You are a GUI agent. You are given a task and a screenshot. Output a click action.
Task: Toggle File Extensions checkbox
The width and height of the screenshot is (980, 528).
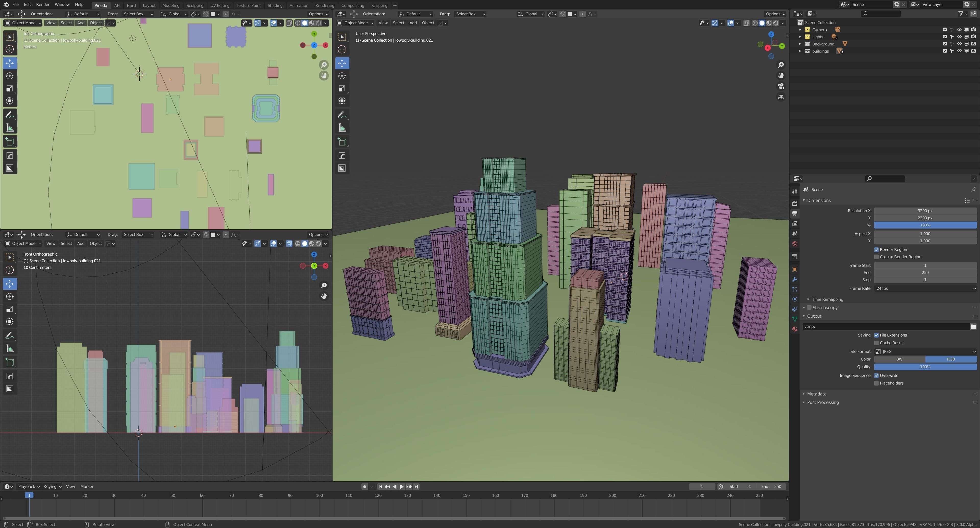click(877, 335)
